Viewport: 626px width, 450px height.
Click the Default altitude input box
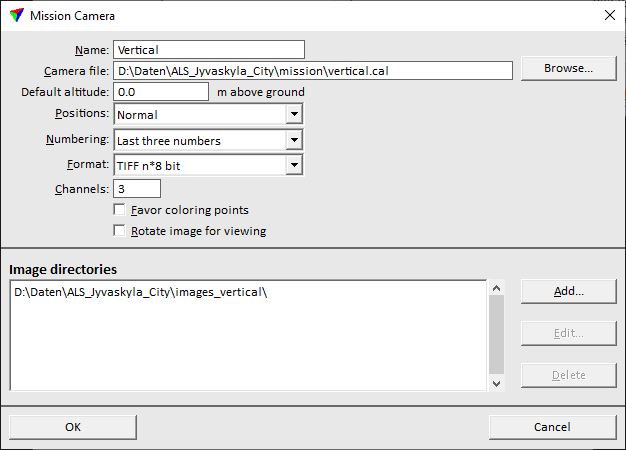pyautogui.click(x=161, y=92)
